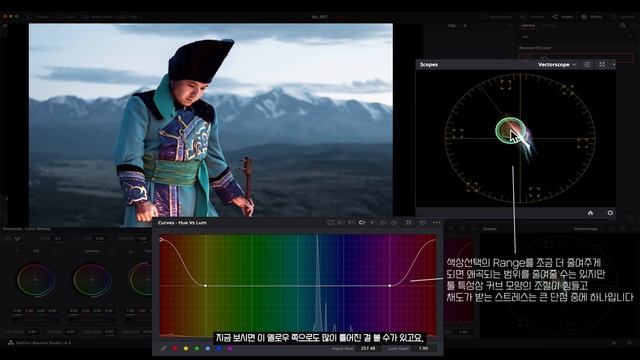Open the Clip dropdown above the node area
Viewport: 640px width, 360px height.
pos(457,25)
